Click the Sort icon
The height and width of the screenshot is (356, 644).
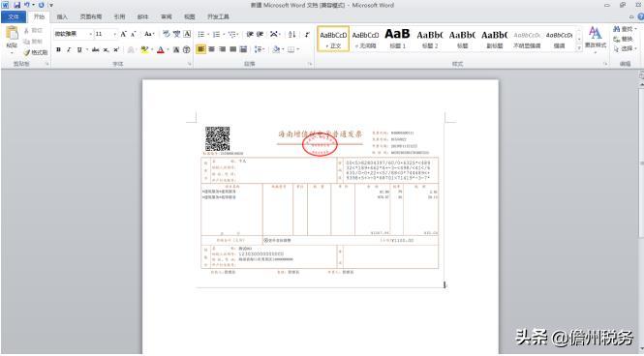pos(292,35)
